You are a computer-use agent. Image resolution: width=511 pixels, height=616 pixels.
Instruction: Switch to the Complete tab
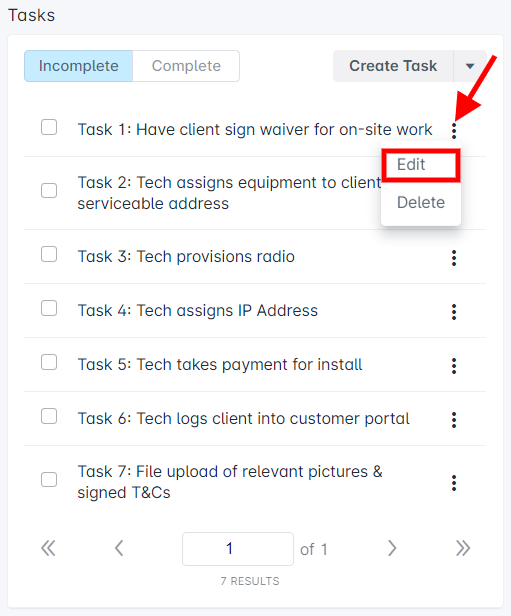[186, 66]
